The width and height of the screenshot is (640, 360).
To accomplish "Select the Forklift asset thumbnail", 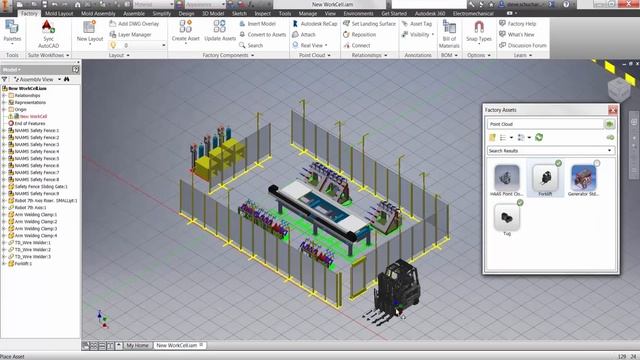I will click(x=545, y=178).
